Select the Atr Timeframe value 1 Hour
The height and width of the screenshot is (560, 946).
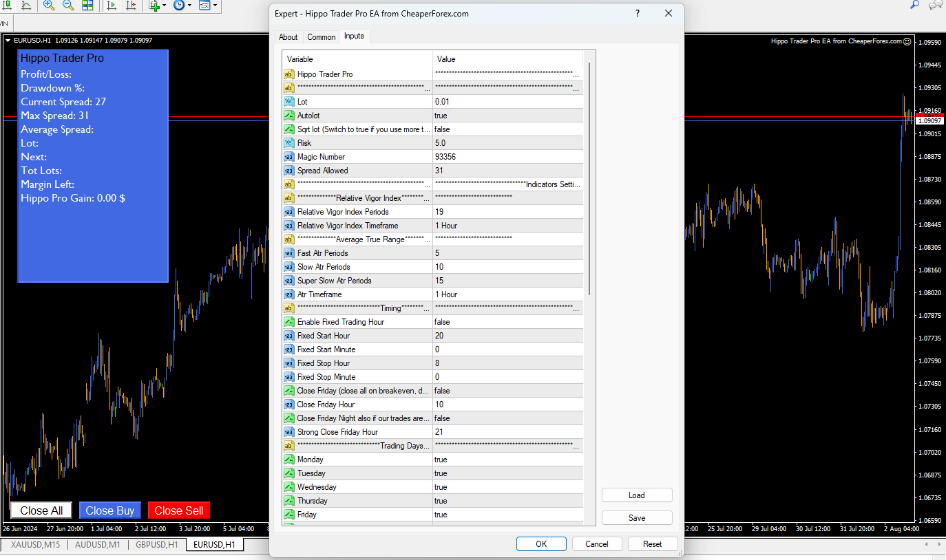[x=508, y=294]
